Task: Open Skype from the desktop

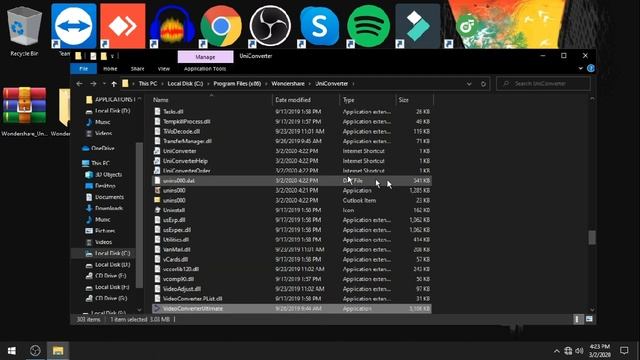Action: tap(319, 26)
